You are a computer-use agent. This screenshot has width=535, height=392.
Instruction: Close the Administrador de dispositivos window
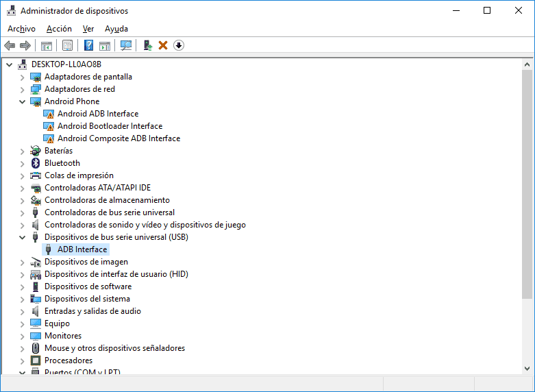pos(519,11)
